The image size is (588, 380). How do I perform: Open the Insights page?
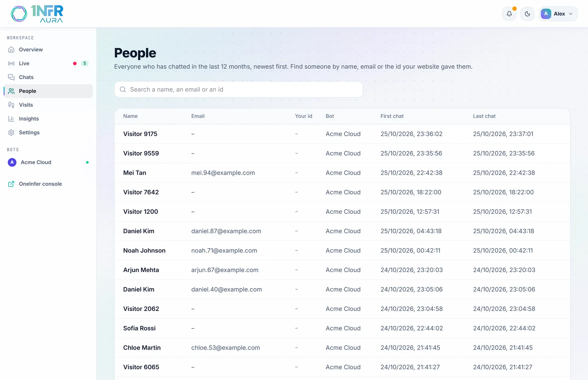tap(48, 119)
